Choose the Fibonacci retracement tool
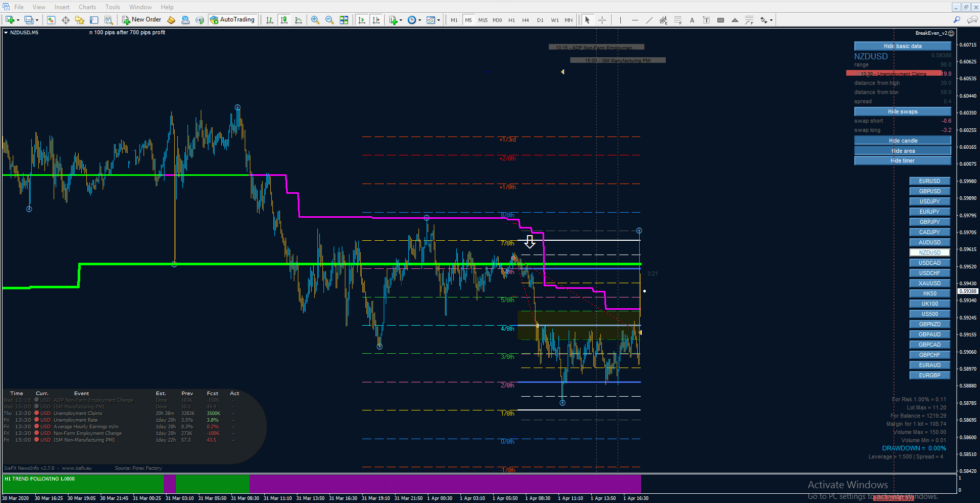 pos(678,20)
